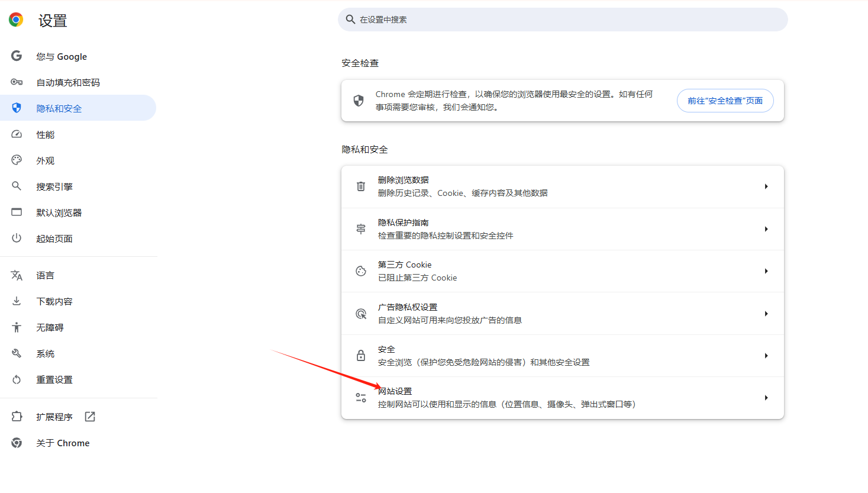
Task: Go to 自动填充和密码 settings
Action: tap(78, 82)
